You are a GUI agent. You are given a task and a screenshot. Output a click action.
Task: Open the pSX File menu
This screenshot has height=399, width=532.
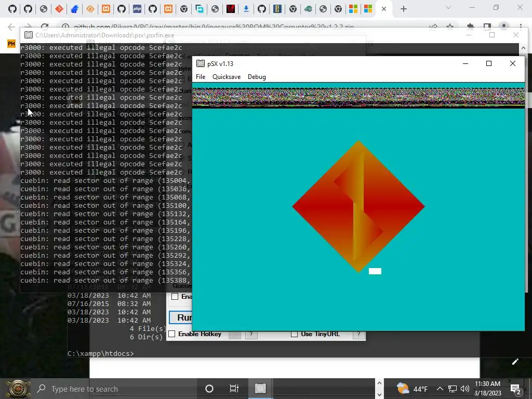point(201,77)
